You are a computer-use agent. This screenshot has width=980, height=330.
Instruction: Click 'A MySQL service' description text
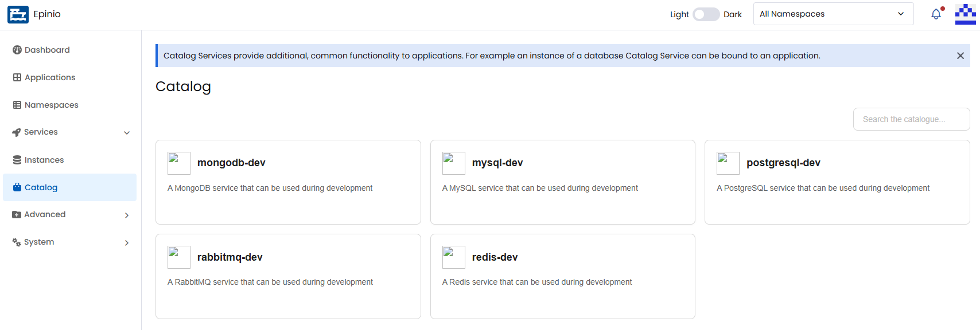[540, 188]
